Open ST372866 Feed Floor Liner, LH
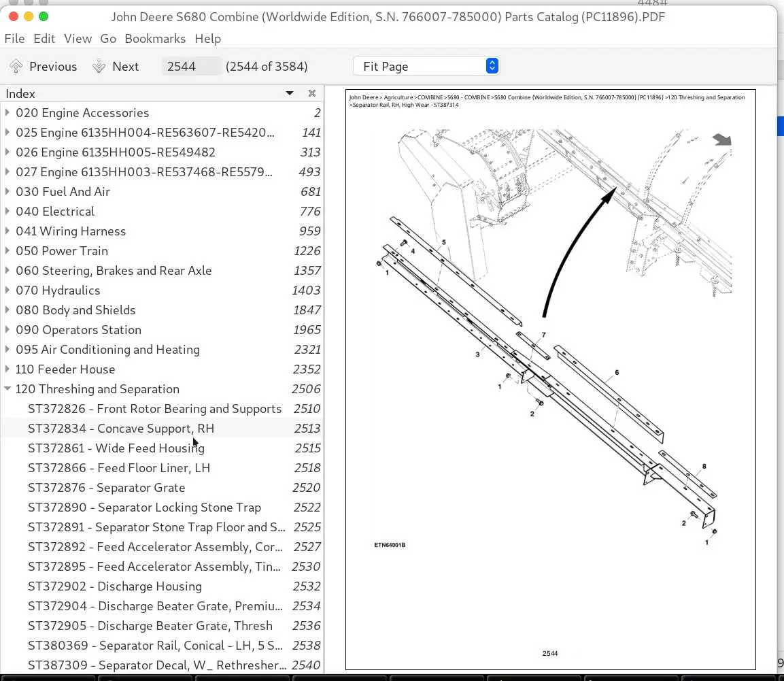 click(x=162, y=468)
